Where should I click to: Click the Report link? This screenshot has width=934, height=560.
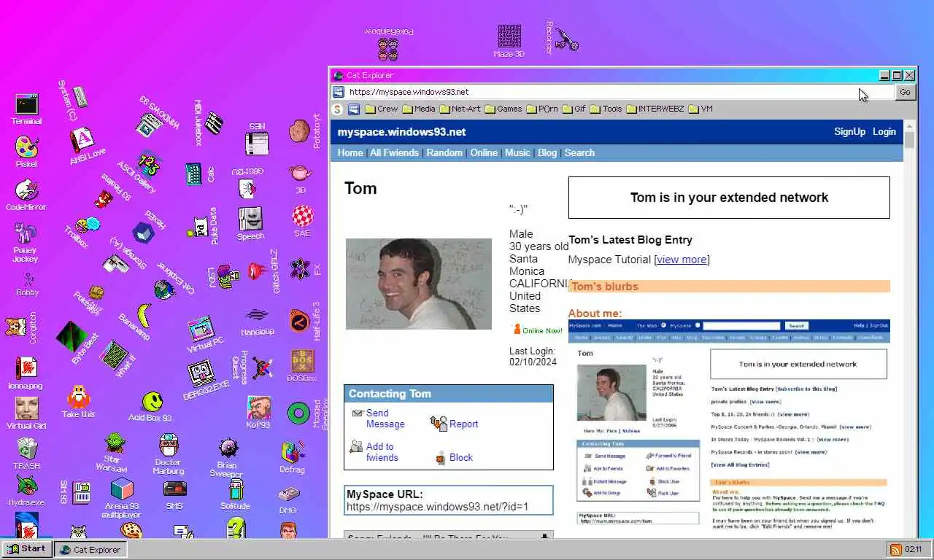coord(463,424)
